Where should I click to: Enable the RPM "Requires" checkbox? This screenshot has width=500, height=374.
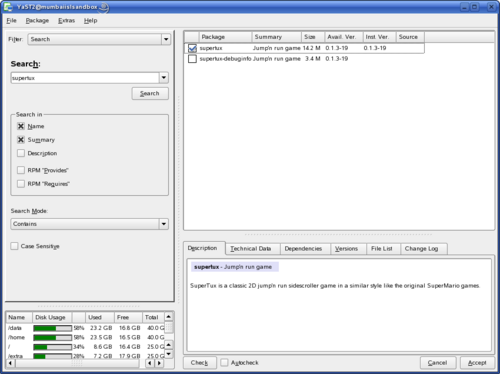click(x=21, y=184)
